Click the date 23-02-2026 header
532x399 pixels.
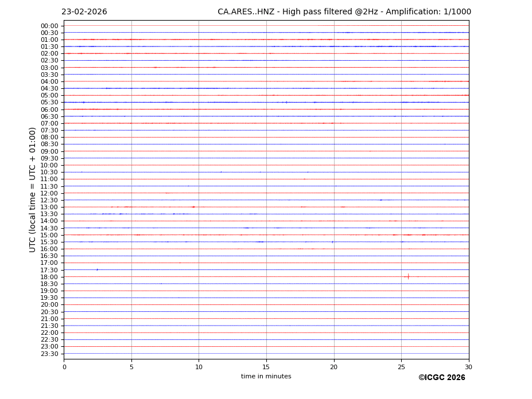tap(84, 12)
